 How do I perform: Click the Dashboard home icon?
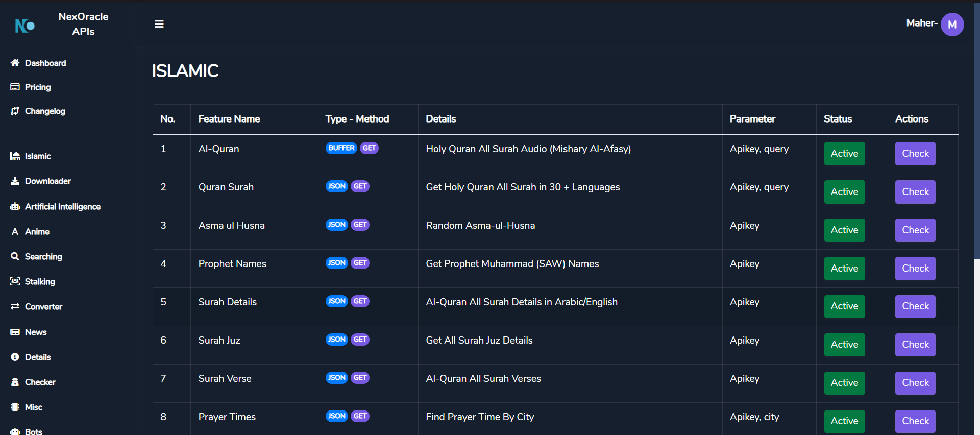15,63
